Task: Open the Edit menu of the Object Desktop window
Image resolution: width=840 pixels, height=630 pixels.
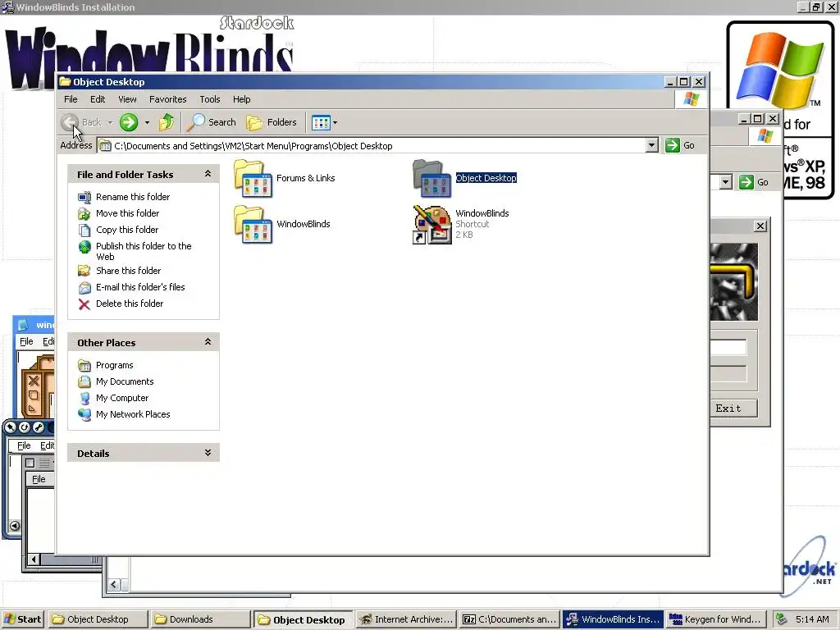Action: point(98,99)
